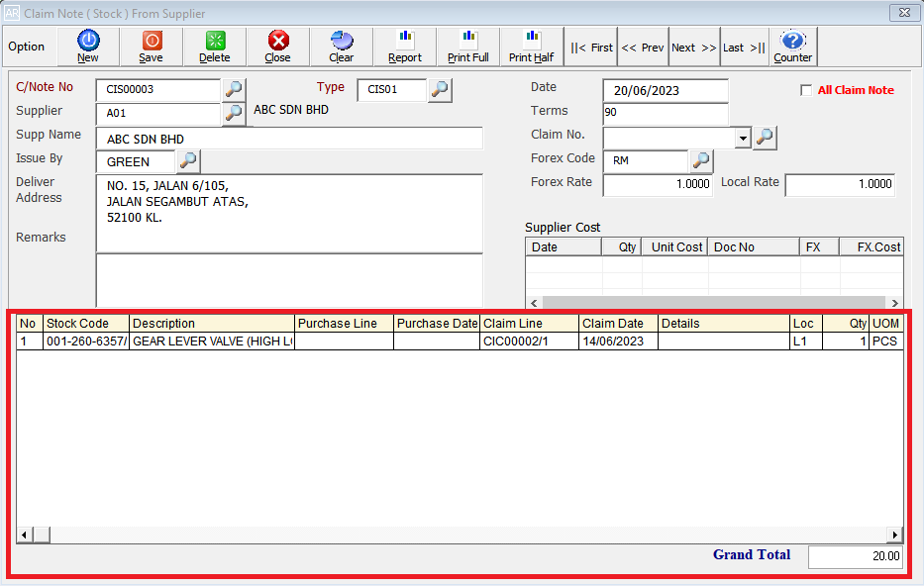Click the Claim Line column header
Screen dimensions: 924x586
(x=529, y=324)
